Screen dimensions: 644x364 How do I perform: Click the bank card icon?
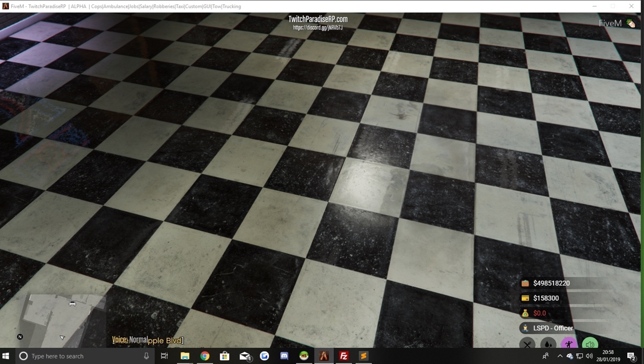[525, 298]
